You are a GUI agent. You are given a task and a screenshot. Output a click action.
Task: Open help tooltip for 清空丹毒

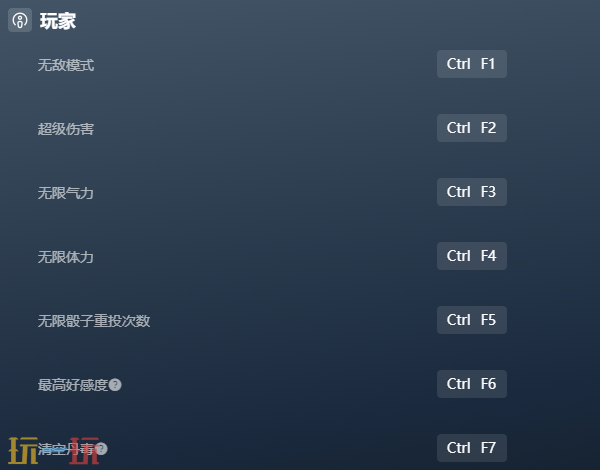pos(101,449)
